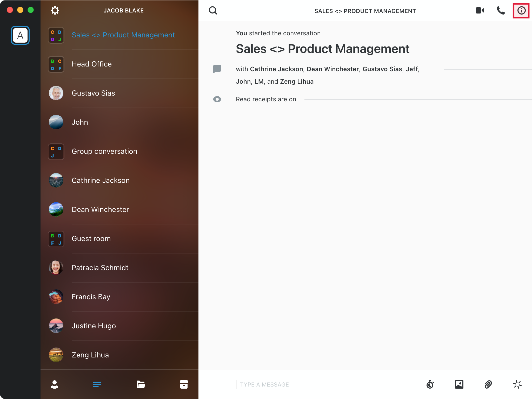
Task: Show the conversation list tab
Action: point(97,384)
